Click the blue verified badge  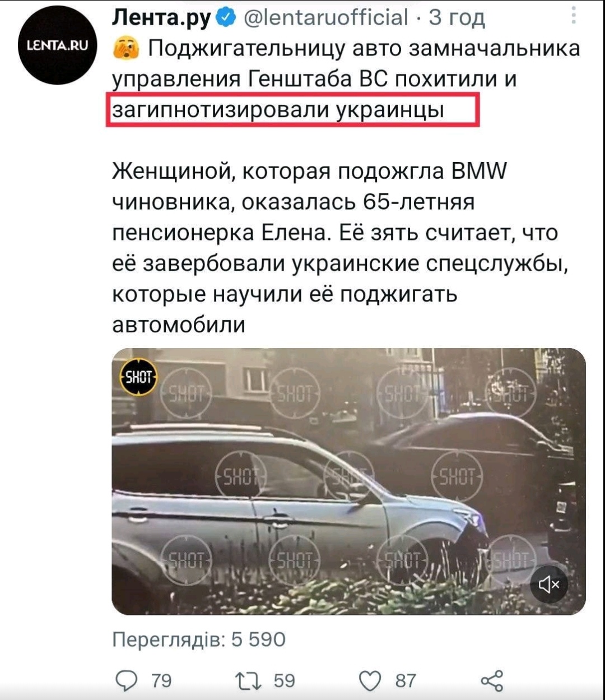click(x=225, y=18)
